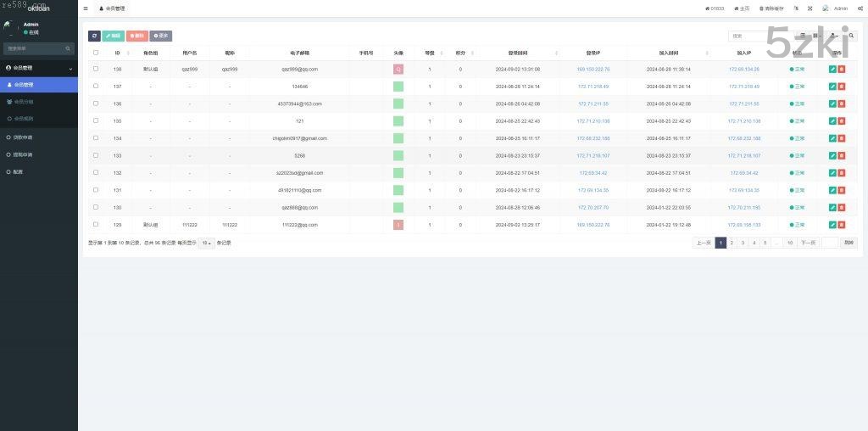Open the rows-per-page dropdown showing 10
Image resolution: width=868 pixels, height=431 pixels.
tap(206, 243)
